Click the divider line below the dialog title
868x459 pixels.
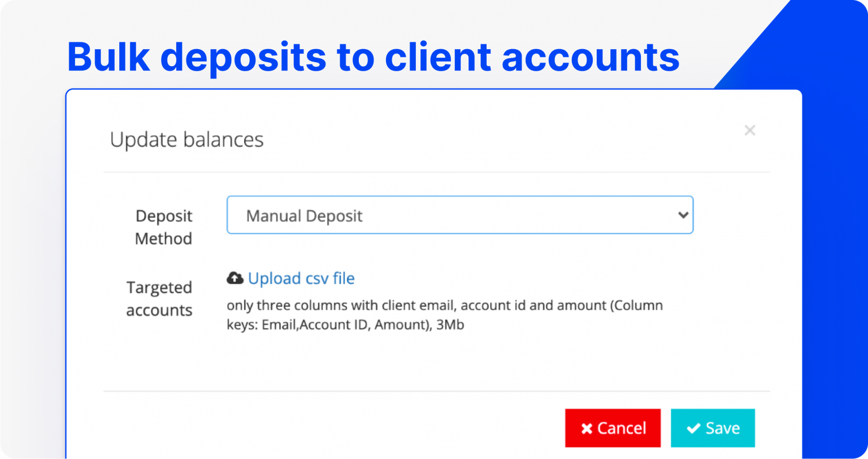pos(436,172)
